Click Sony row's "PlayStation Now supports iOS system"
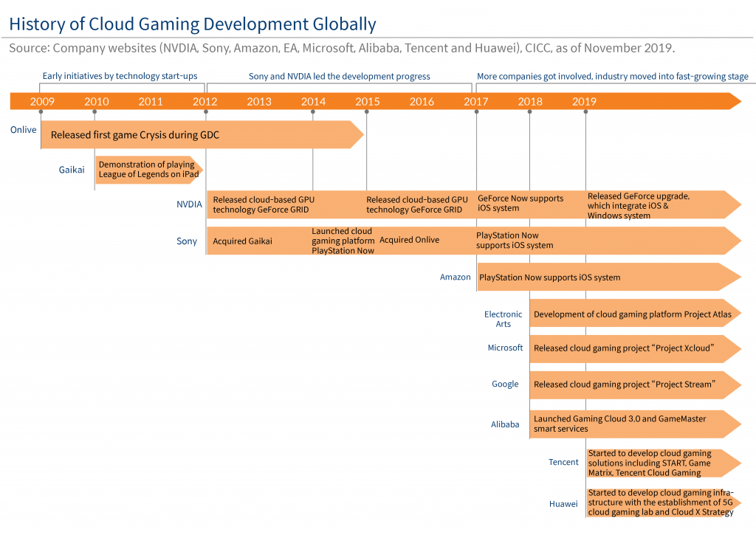The image size is (756, 538). (515, 241)
